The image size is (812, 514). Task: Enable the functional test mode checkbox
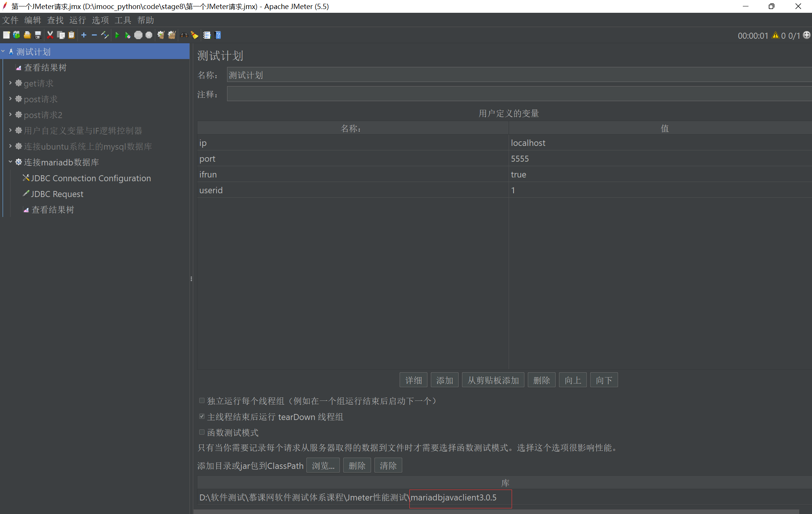(x=202, y=432)
